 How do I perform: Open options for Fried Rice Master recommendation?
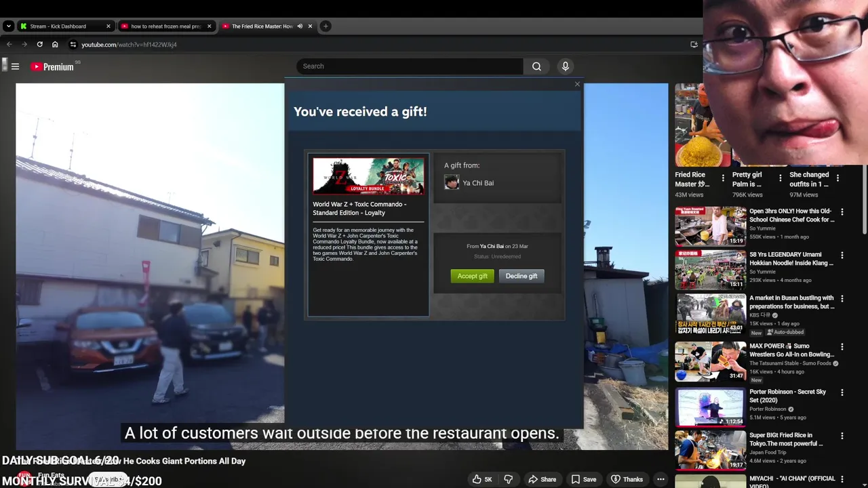723,178
